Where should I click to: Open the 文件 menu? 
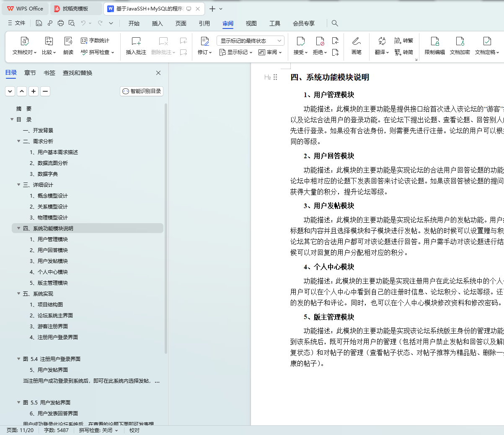point(17,23)
